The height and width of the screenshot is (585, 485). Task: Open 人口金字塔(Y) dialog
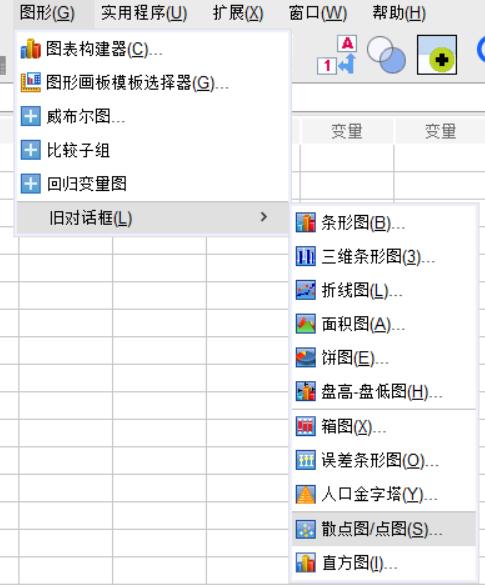pyautogui.click(x=384, y=494)
